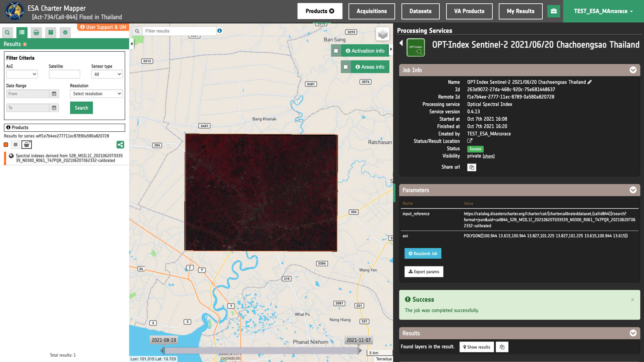Screen dimensions: 644x362
Task: Open the settings gear tab
Action: click(65, 33)
